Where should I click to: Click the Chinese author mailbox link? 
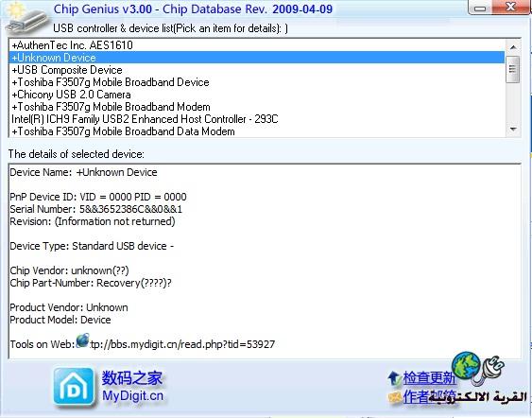(x=429, y=396)
